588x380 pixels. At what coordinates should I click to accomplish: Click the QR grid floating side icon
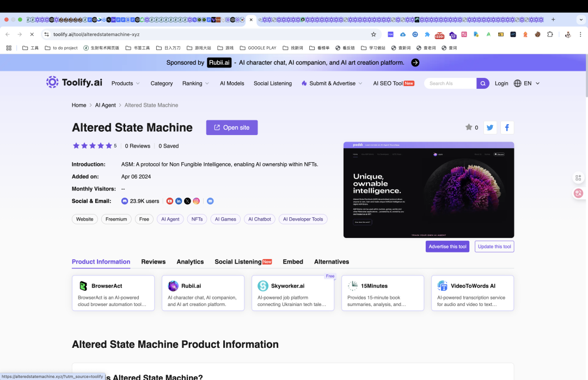pos(578,177)
